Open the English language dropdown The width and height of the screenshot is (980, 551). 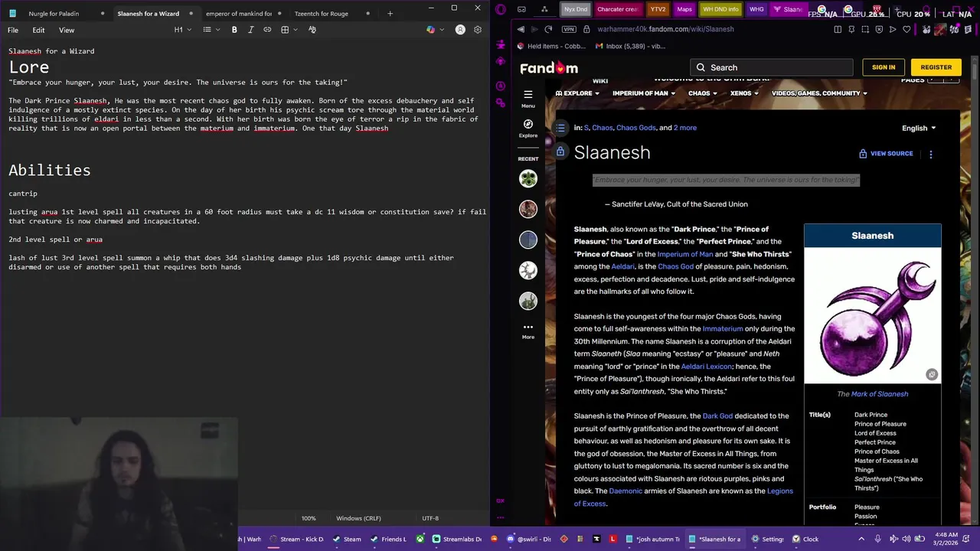pos(919,128)
